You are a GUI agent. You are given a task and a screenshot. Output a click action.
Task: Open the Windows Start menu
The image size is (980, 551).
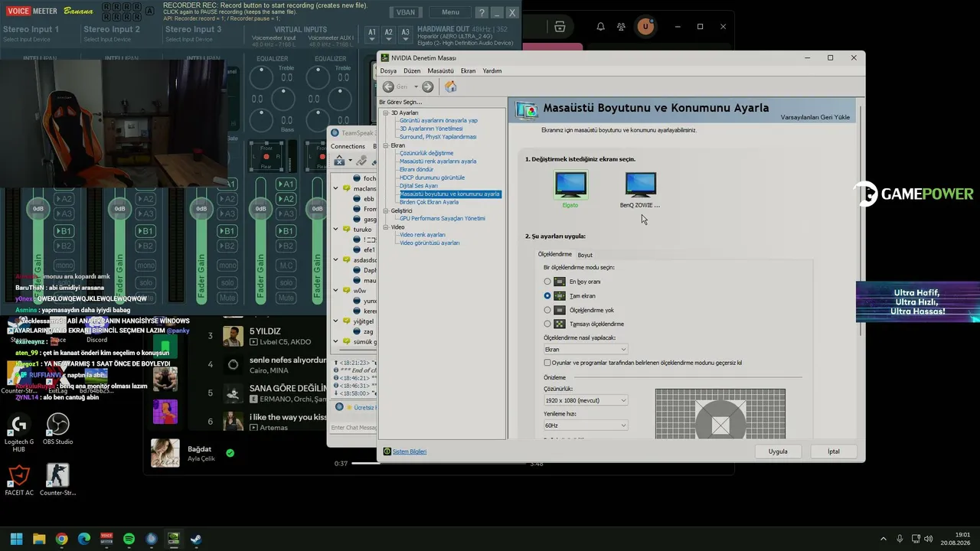(16, 539)
